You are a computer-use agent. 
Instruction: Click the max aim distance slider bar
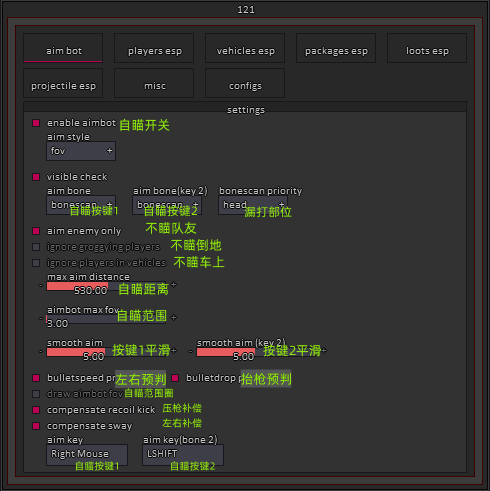(106, 286)
